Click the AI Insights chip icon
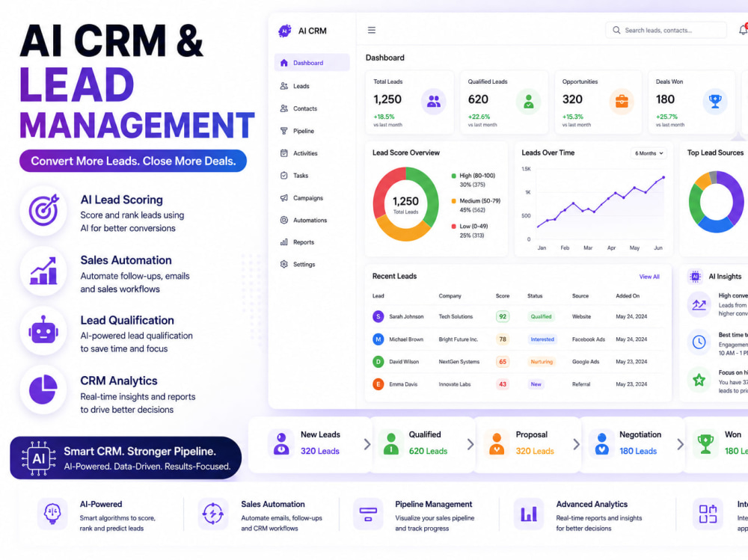 click(695, 276)
